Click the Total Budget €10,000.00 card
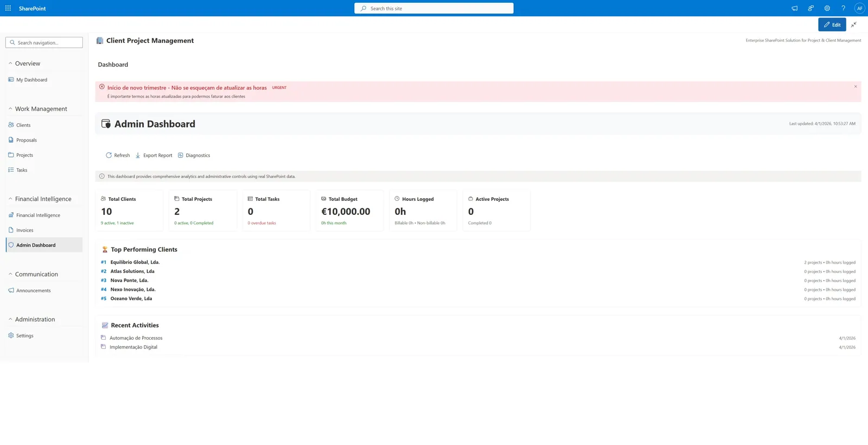 point(349,211)
